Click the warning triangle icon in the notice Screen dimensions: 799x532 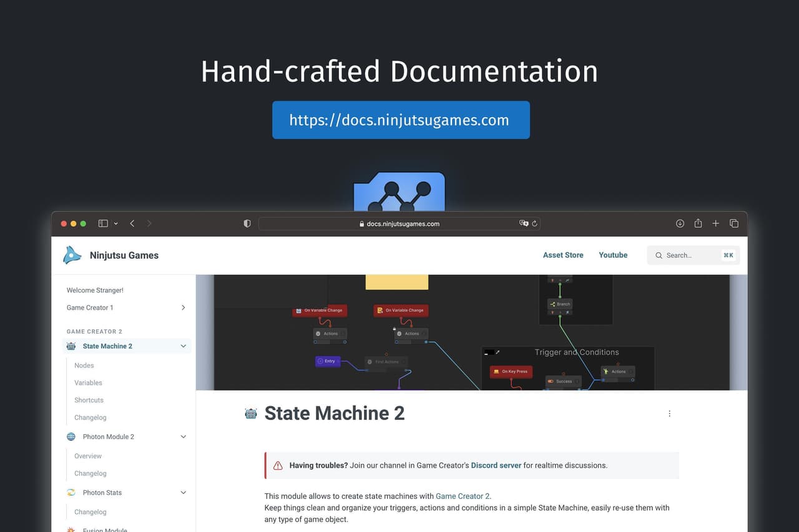pyautogui.click(x=278, y=465)
